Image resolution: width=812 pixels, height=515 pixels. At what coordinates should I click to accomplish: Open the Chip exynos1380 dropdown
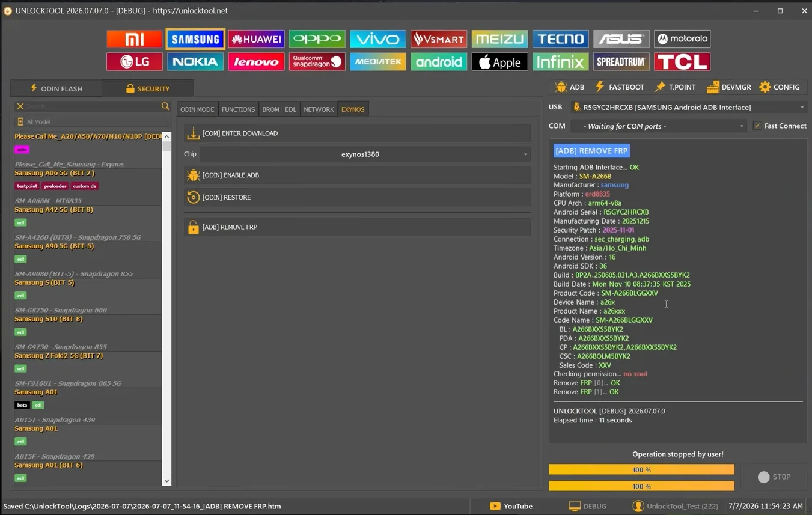365,154
